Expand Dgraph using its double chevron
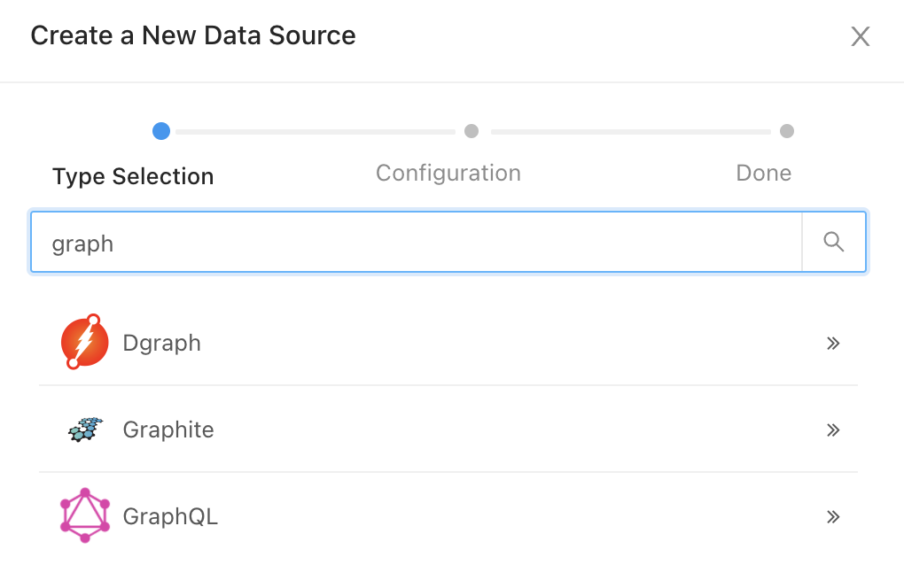This screenshot has width=904, height=588. pos(833,344)
